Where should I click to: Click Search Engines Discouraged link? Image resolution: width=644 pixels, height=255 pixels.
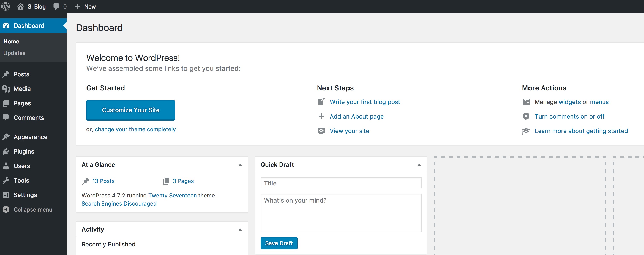(x=119, y=204)
